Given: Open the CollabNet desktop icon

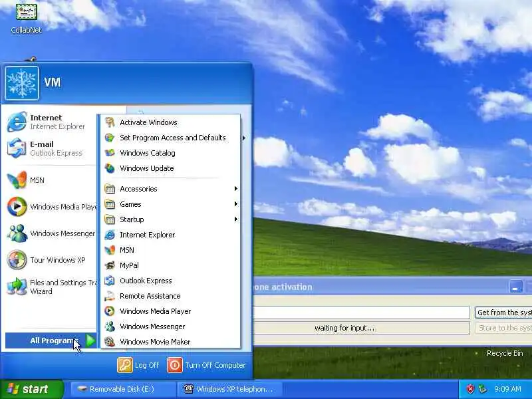Looking at the screenshot, I should pyautogui.click(x=26, y=19).
